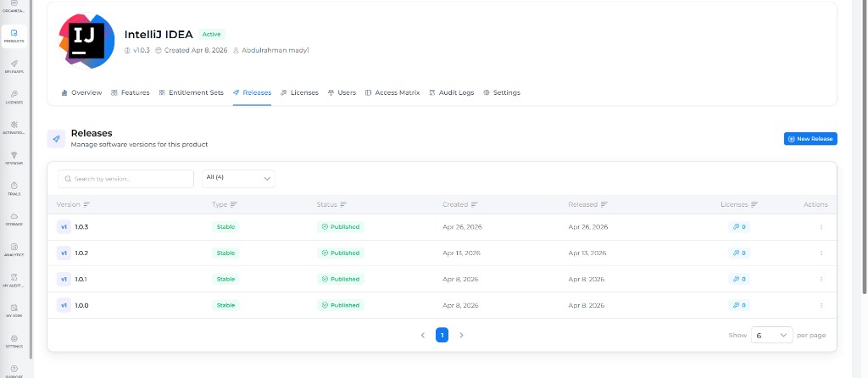
Task: Click the Published status of version 1.0.2
Action: (341, 253)
